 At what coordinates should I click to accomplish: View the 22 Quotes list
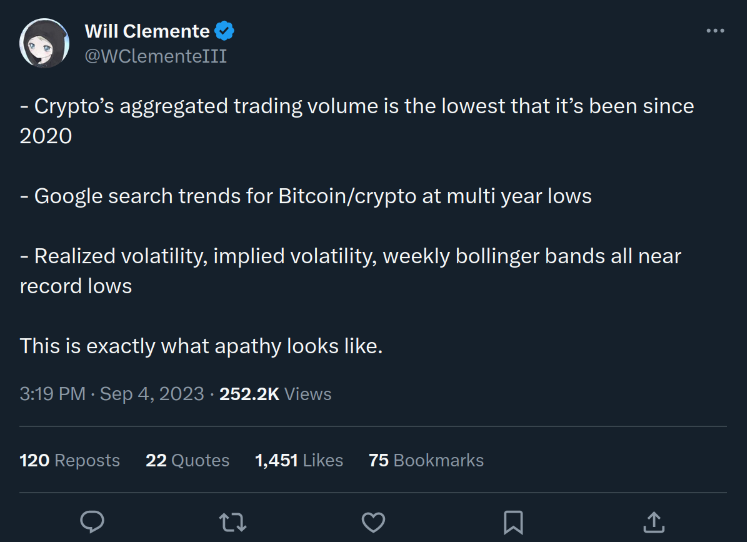tap(187, 460)
